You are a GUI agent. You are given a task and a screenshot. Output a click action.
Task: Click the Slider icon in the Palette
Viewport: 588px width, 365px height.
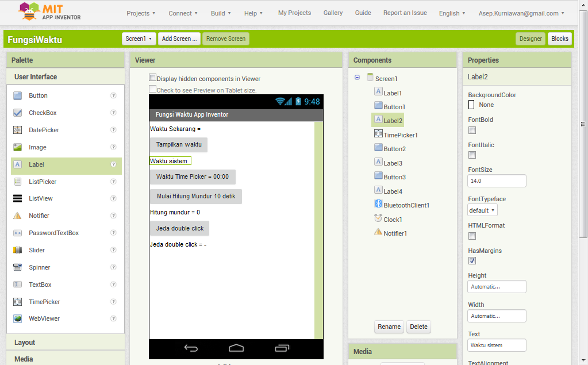(18, 250)
